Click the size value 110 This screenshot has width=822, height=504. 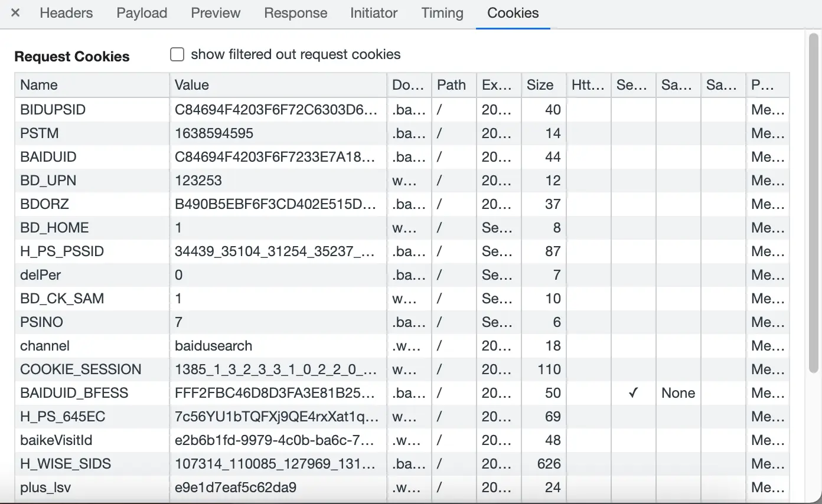click(x=549, y=369)
